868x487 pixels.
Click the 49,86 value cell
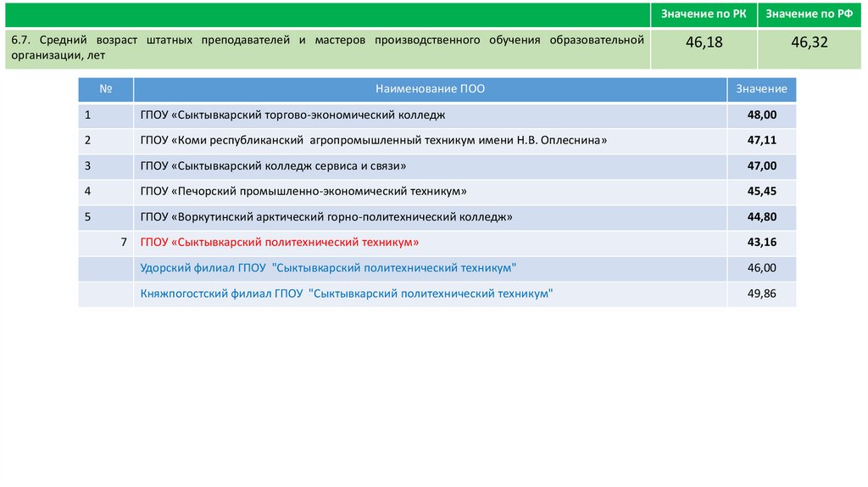pos(761,294)
